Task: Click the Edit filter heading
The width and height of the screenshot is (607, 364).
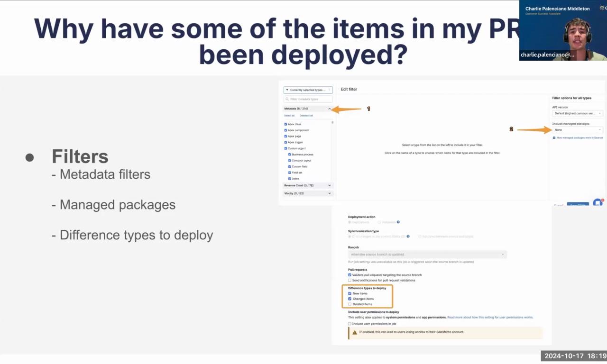Action: (349, 89)
